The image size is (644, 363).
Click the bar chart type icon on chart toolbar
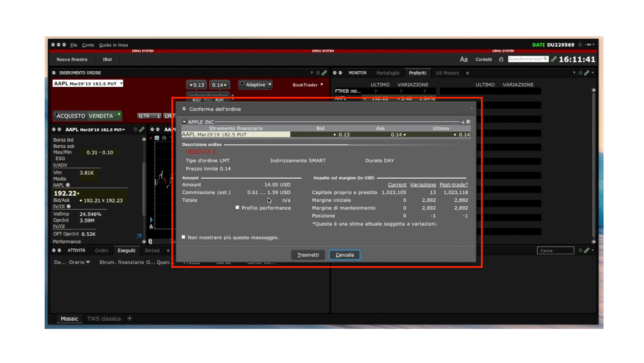pyautogui.click(x=164, y=138)
